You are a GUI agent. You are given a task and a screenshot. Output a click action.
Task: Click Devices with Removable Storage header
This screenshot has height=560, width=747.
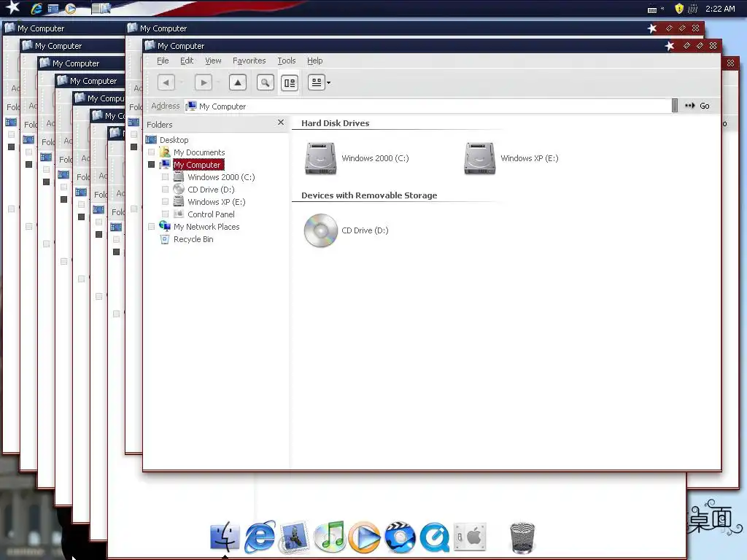click(369, 195)
